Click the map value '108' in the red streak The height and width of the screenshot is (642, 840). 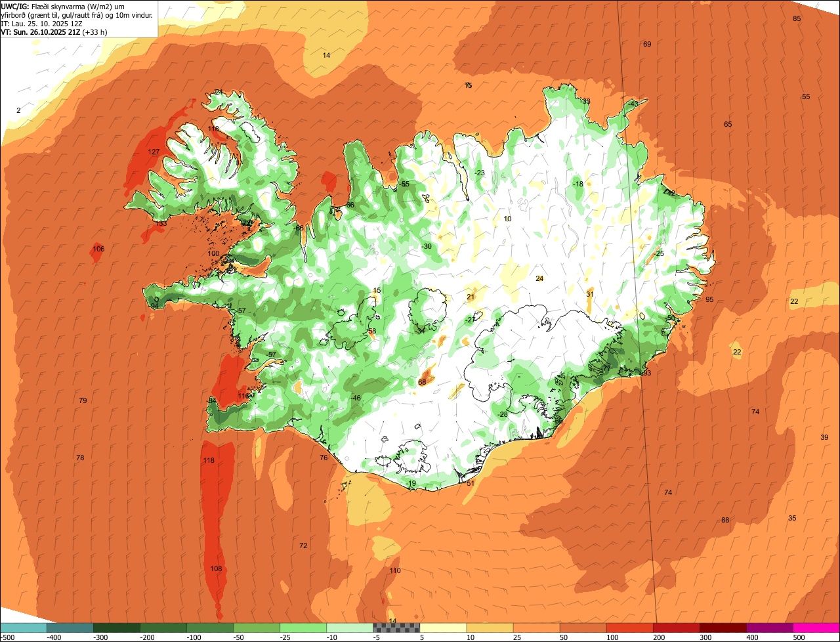[x=216, y=568]
